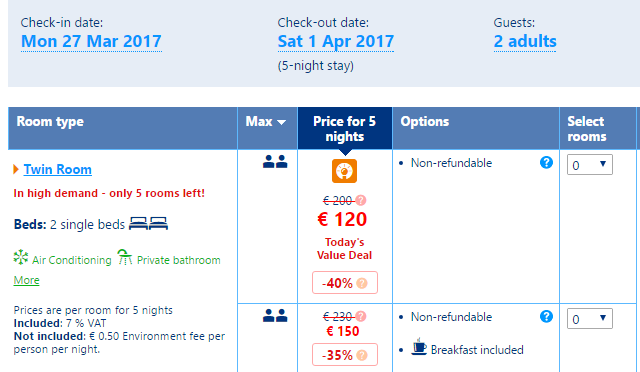The width and height of the screenshot is (640, 372).
Task: Click help icon beside -35% discount
Action: 362,355
